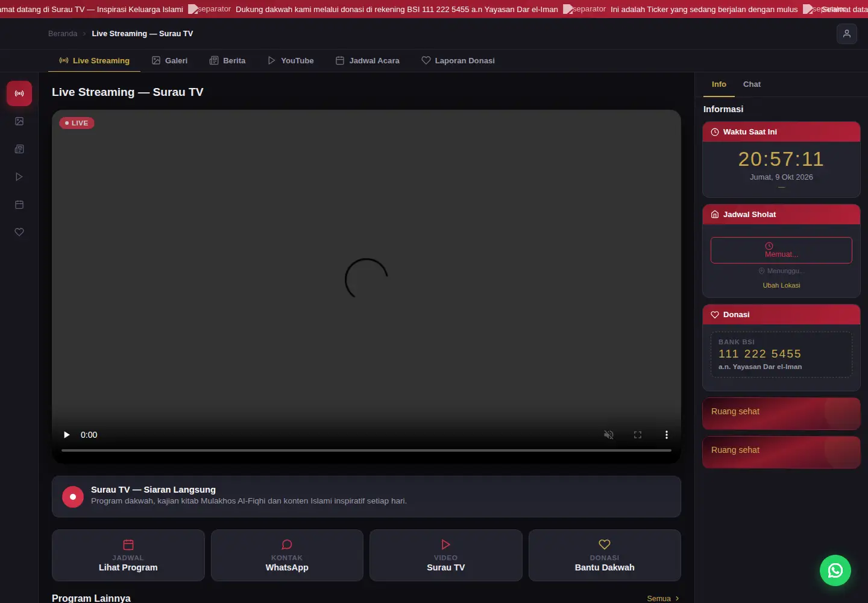Open the Jadwal Lihat Program card
The height and width of the screenshot is (603, 868).
pyautogui.click(x=128, y=555)
